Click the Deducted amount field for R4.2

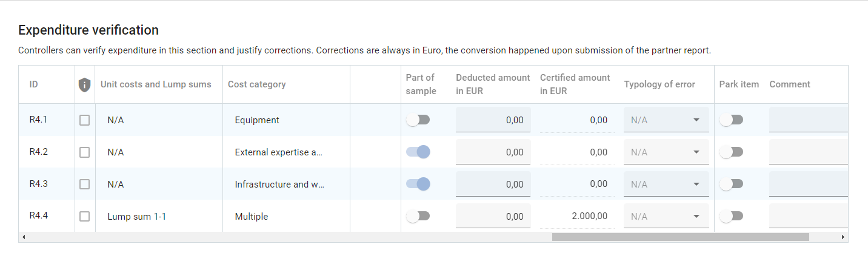click(493, 152)
